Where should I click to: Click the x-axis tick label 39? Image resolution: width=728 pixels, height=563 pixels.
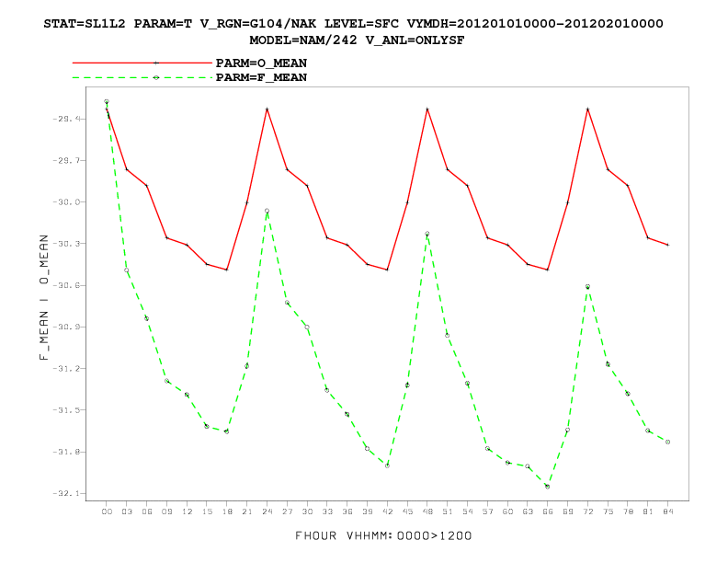368,511
